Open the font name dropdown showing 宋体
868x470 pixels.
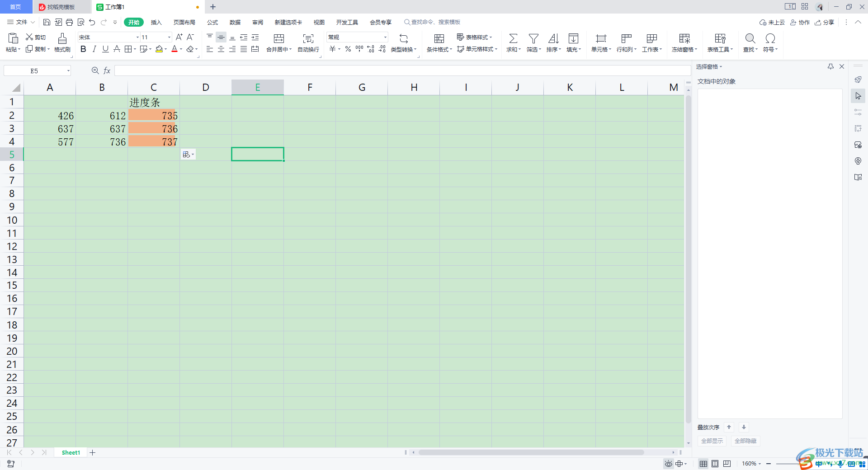click(x=137, y=37)
